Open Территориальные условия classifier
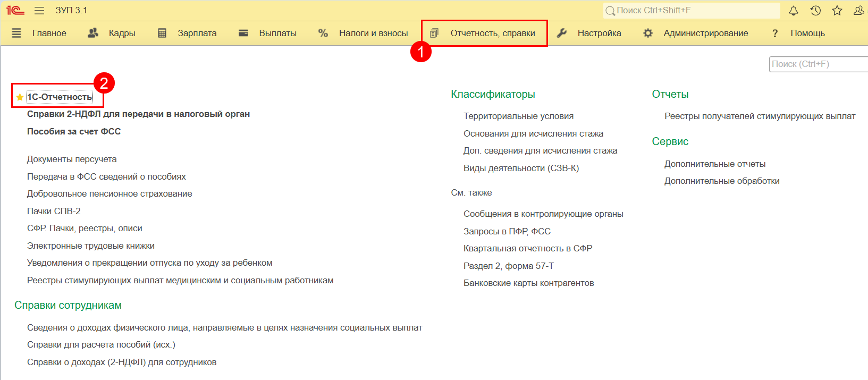This screenshot has height=380, width=868. coord(518,116)
